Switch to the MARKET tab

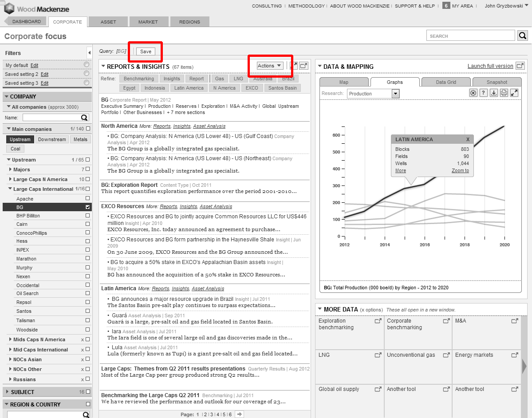click(x=148, y=22)
